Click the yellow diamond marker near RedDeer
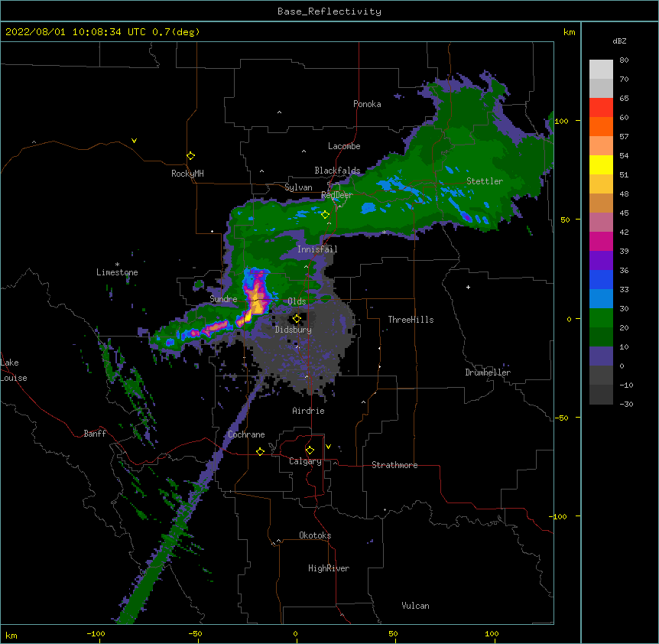The height and width of the screenshot is (644, 659). pos(325,215)
